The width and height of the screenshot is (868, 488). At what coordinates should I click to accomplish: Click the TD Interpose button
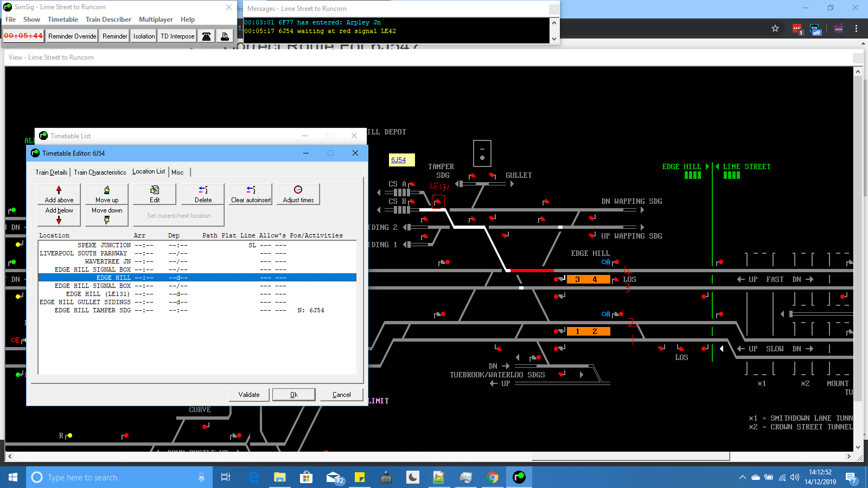tap(177, 36)
